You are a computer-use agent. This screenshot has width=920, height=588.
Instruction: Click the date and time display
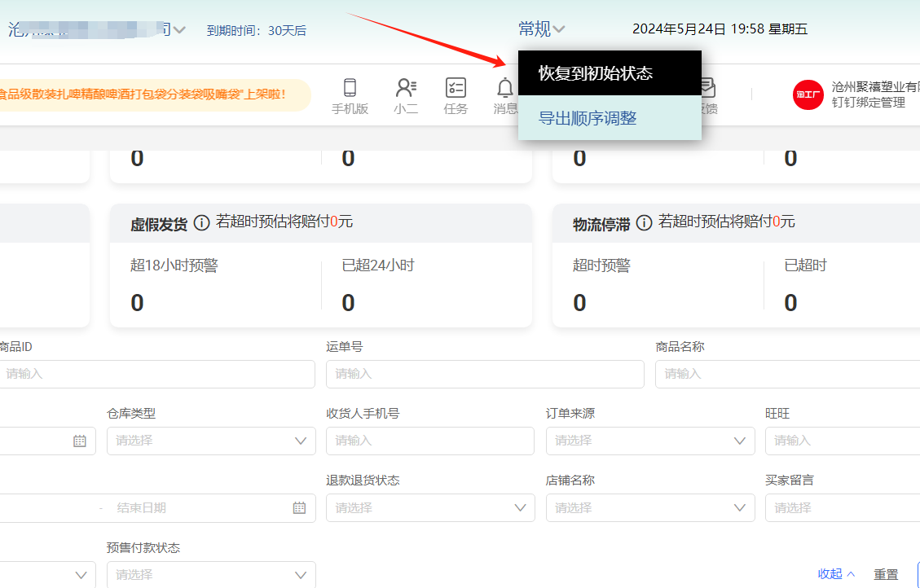point(720,29)
